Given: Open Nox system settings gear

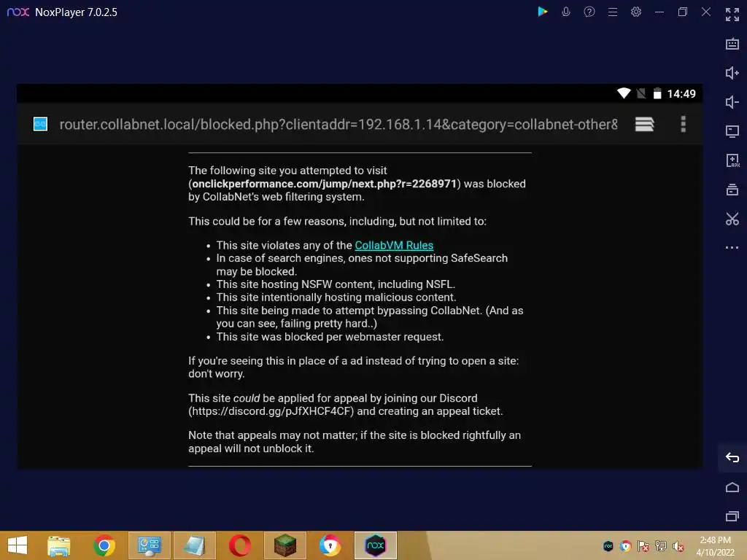Looking at the screenshot, I should tap(636, 12).
